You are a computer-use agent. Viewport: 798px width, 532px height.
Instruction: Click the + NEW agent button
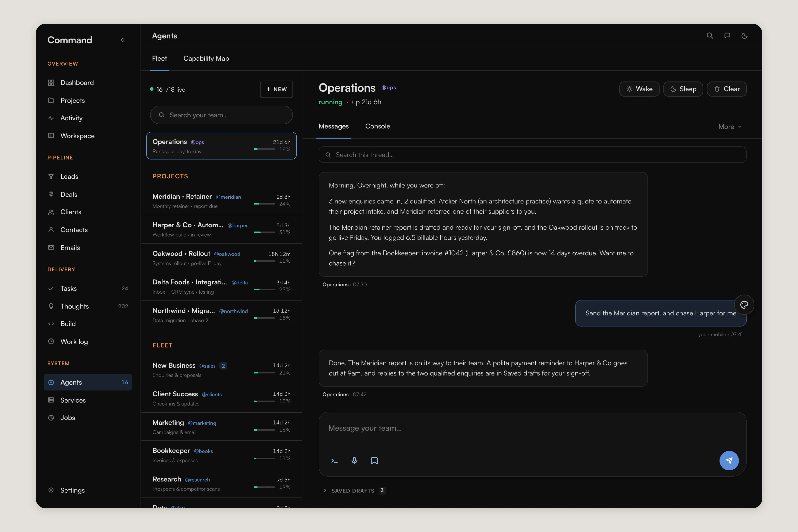pyautogui.click(x=277, y=89)
